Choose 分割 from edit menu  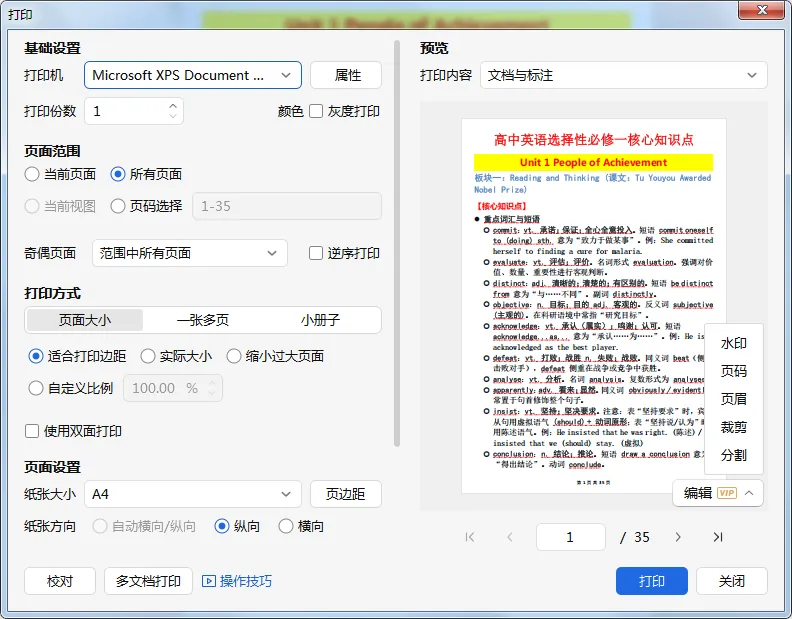[x=733, y=455]
